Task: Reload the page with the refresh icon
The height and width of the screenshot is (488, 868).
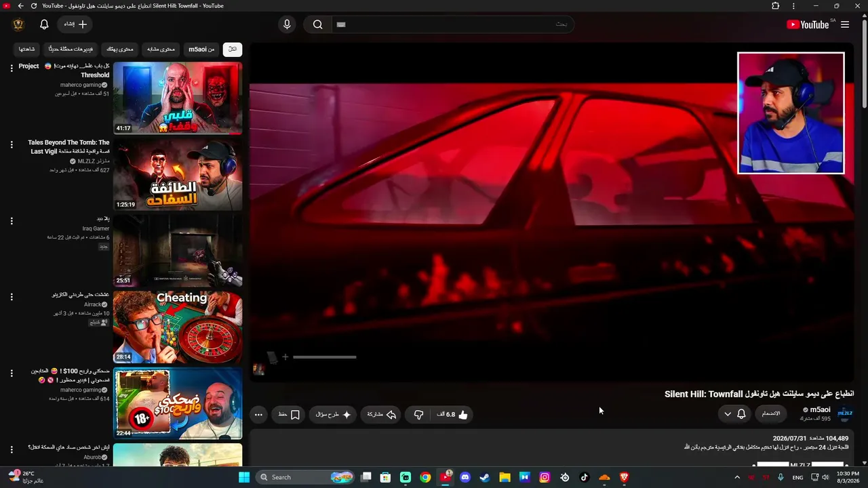Action: pos(34,6)
